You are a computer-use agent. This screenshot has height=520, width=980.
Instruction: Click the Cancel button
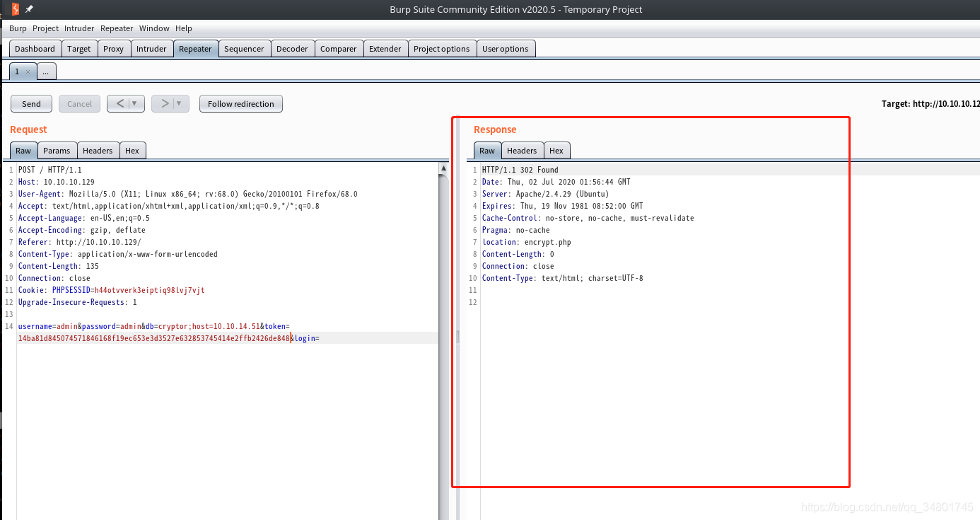[79, 103]
